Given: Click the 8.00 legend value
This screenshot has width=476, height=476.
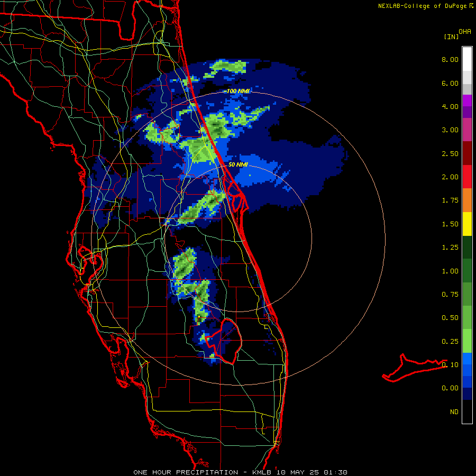Looking at the screenshot, I should (450, 59).
